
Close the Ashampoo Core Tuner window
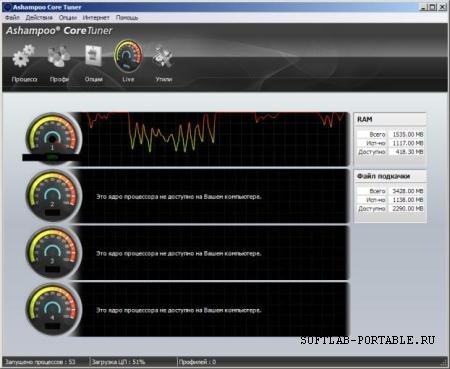[442, 7]
